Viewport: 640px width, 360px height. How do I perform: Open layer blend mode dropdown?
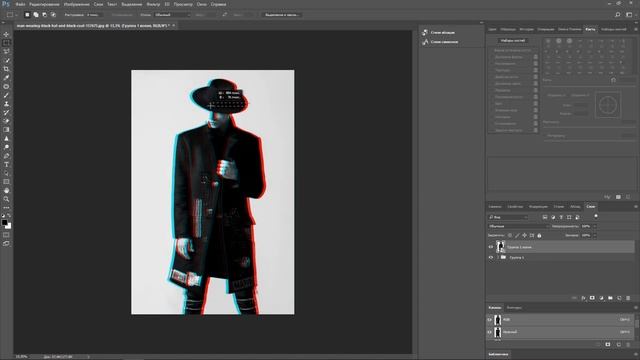(518, 226)
